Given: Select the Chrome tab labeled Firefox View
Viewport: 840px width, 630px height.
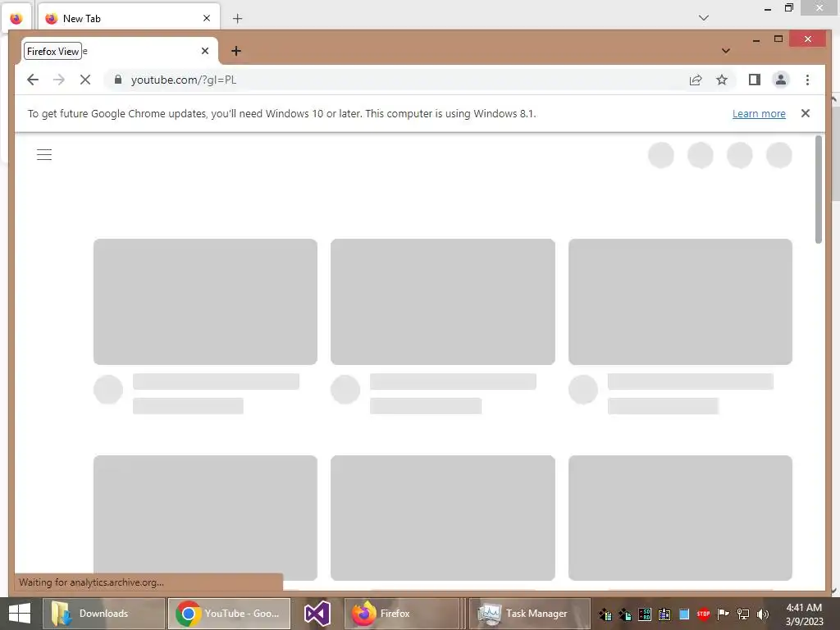Looking at the screenshot, I should click(x=120, y=51).
